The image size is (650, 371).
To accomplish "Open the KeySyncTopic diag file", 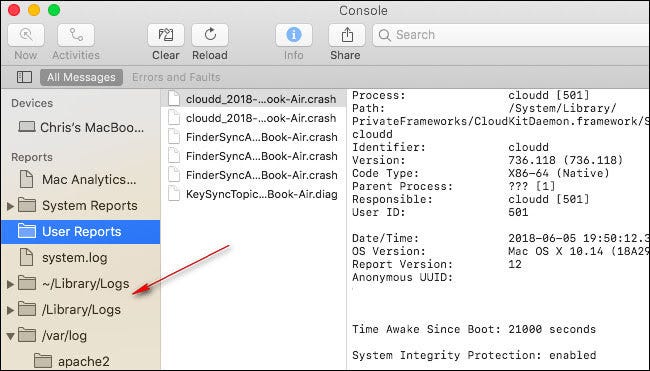I will tap(253, 194).
